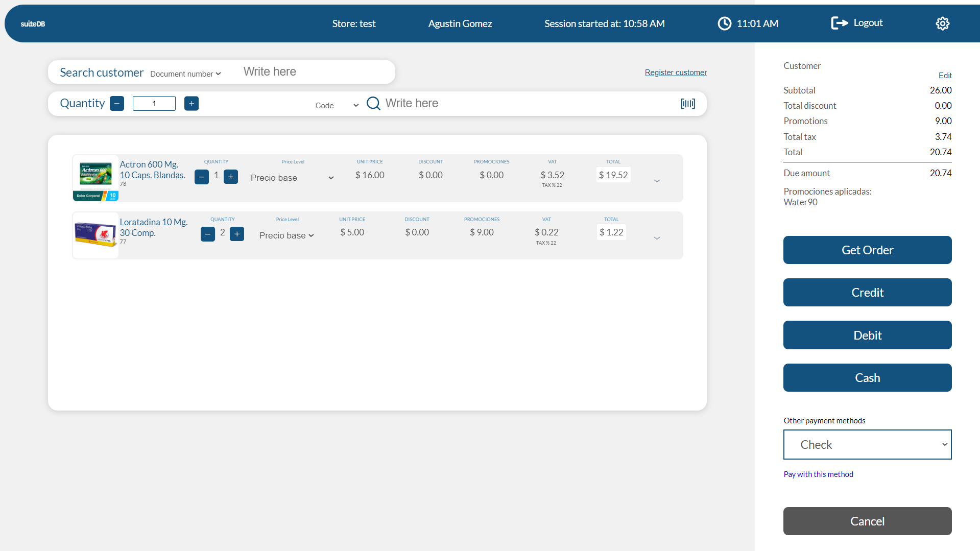Increase Actron 600 Mg. quantity
This screenshot has width=980, height=551.
click(x=231, y=177)
